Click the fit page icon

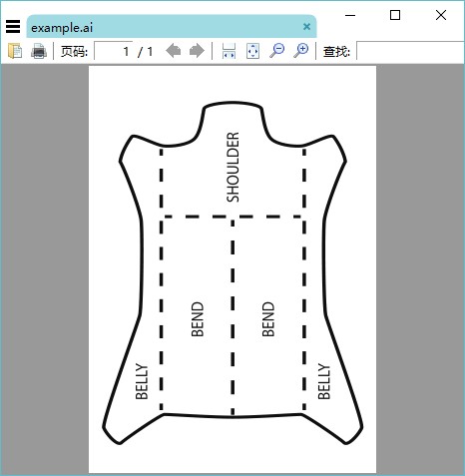click(252, 51)
